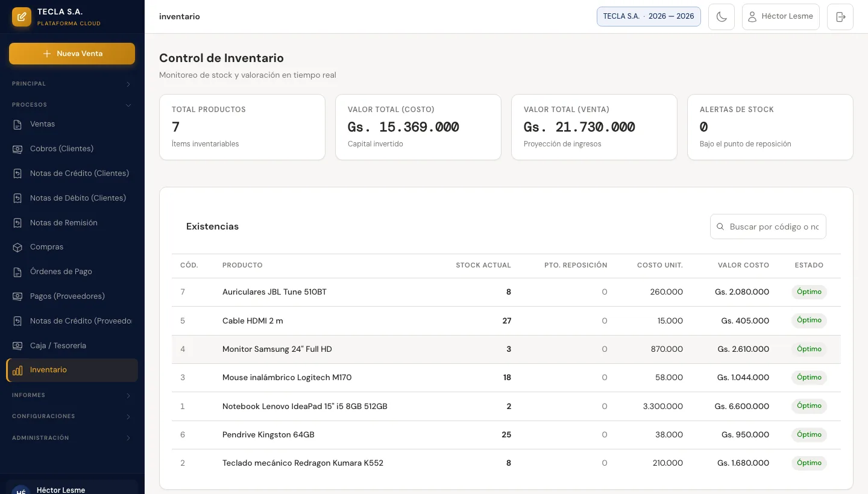
Task: Select the Notebook Lenovo IdeaPad row
Action: point(506,407)
